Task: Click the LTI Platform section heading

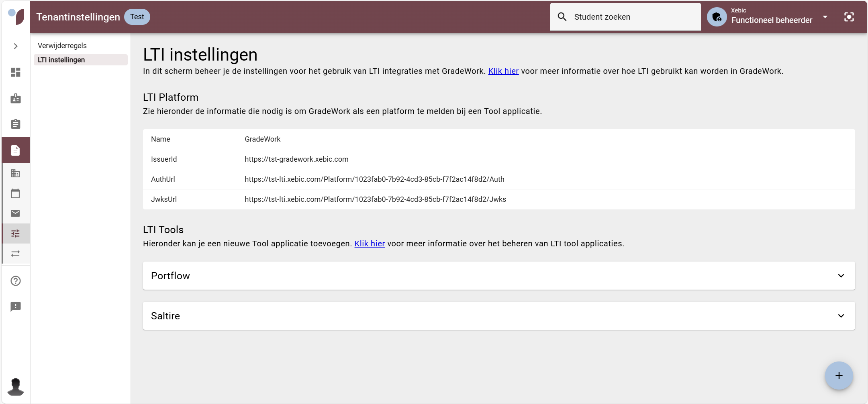Action: [171, 97]
